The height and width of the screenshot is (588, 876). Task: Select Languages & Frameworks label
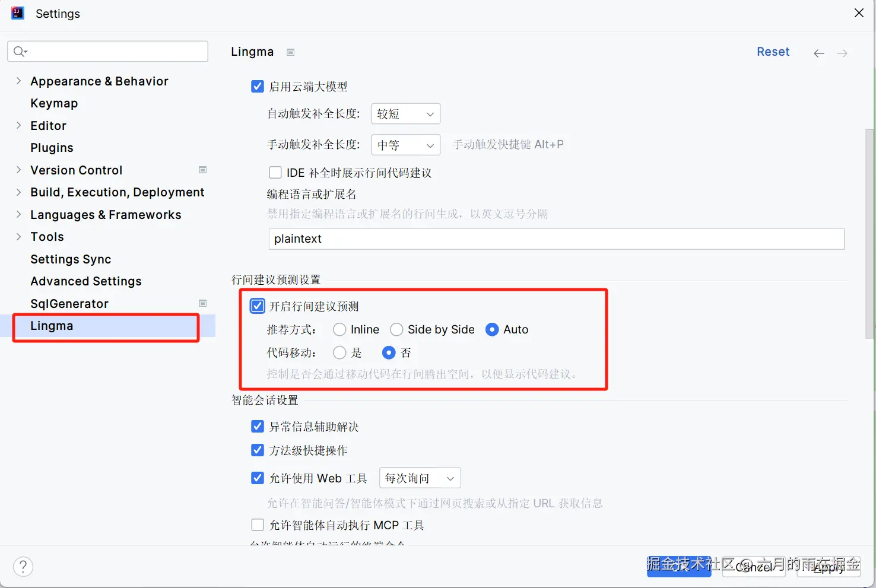(x=106, y=215)
